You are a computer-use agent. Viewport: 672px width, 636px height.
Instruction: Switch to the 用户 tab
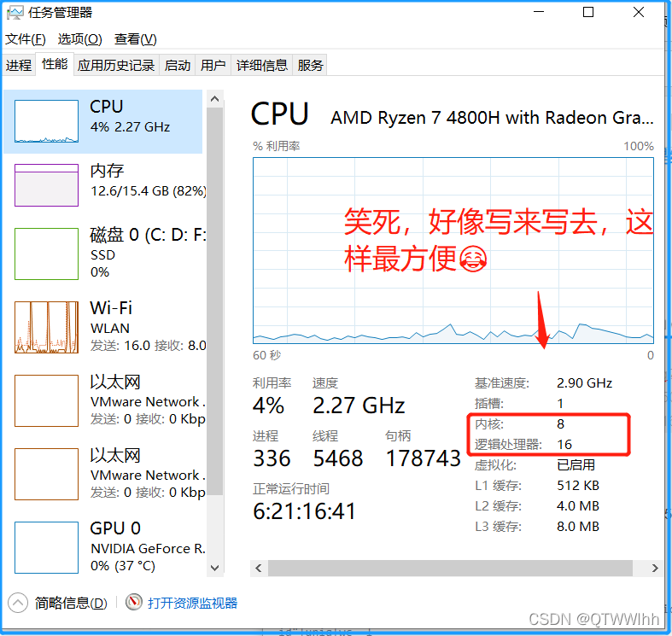[x=213, y=65]
